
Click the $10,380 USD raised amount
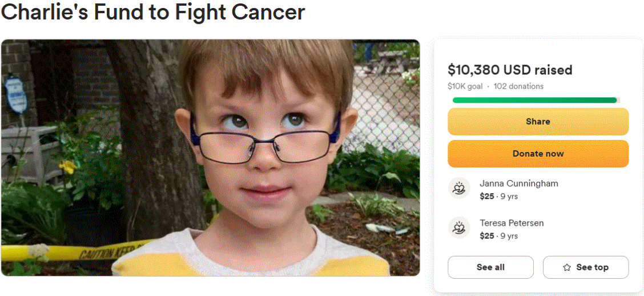point(510,70)
